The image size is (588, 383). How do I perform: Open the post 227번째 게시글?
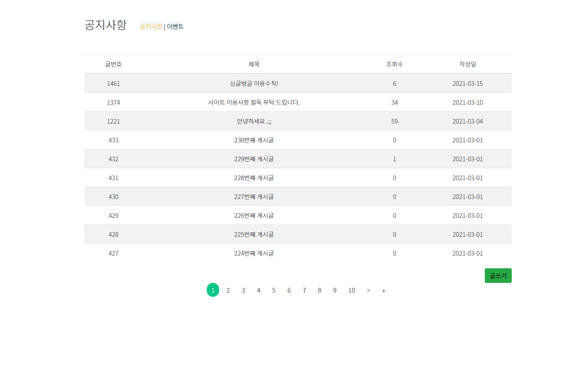[x=254, y=196]
